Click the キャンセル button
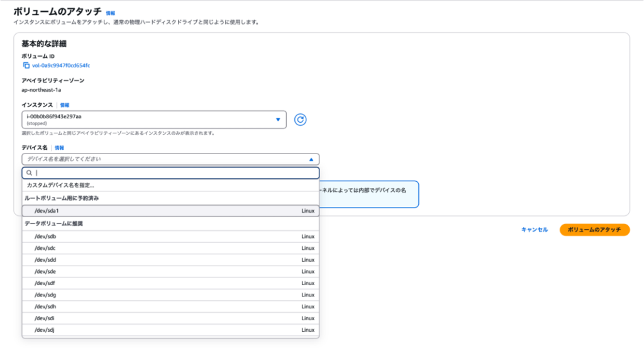Screen dimensions: 644x348 535,230
